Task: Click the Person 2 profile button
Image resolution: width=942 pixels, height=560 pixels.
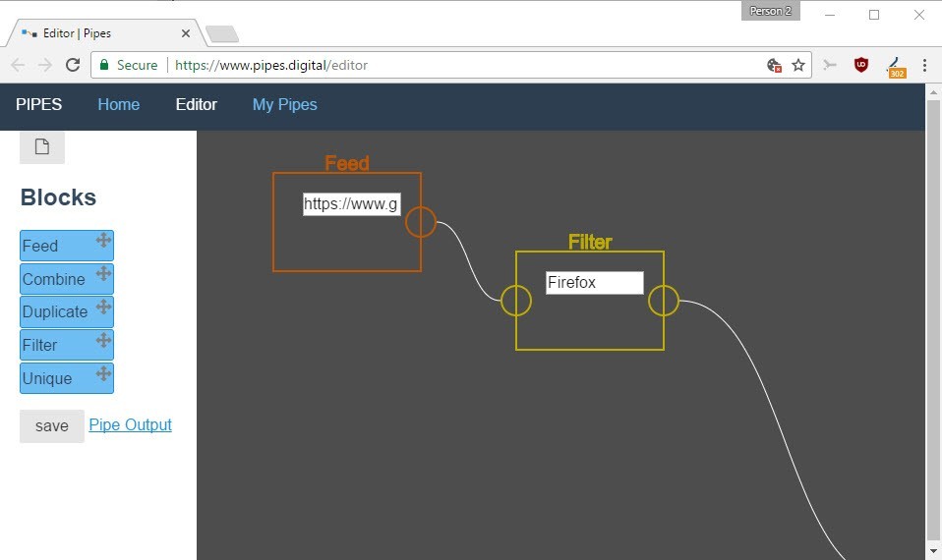Action: 770,11
